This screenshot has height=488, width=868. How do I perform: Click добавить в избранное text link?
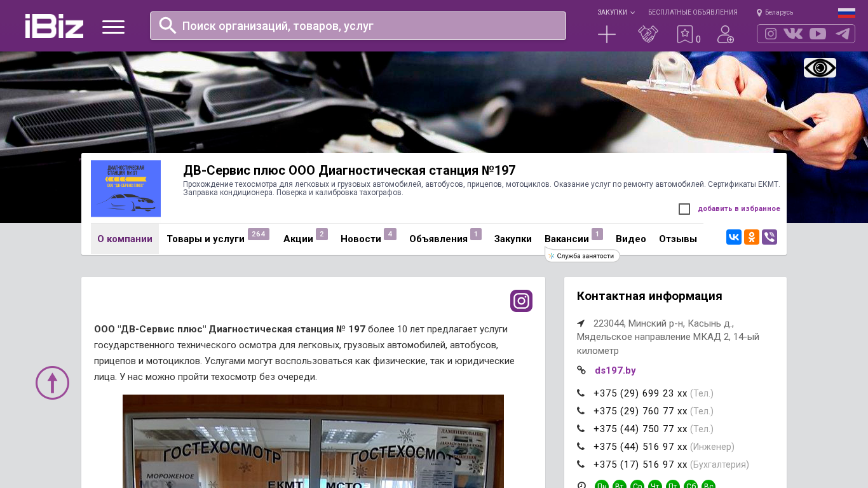pos(739,208)
